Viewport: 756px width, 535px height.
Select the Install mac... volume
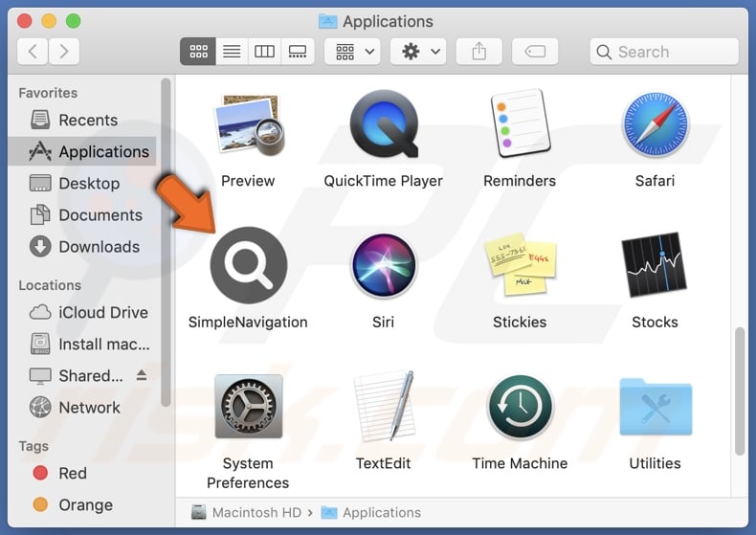coord(82,345)
